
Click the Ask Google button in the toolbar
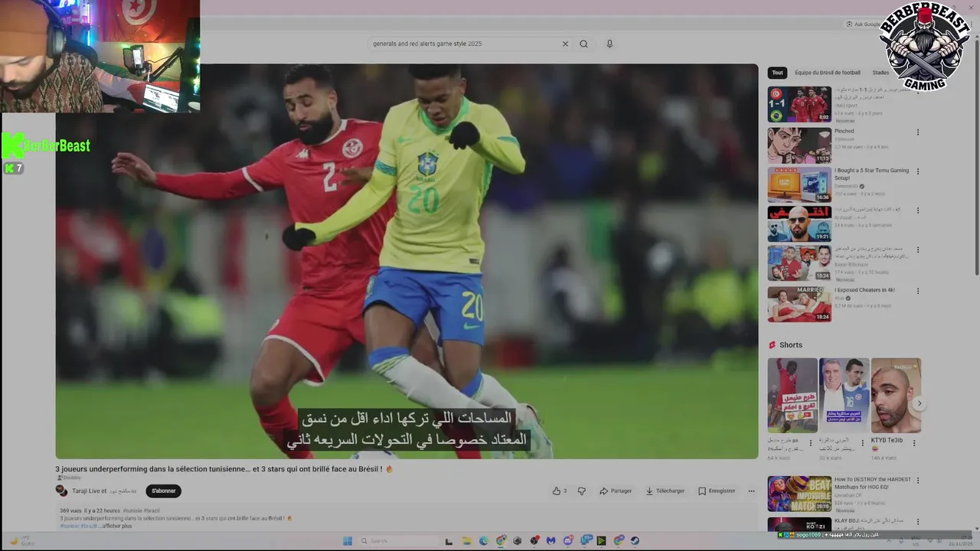pos(864,24)
